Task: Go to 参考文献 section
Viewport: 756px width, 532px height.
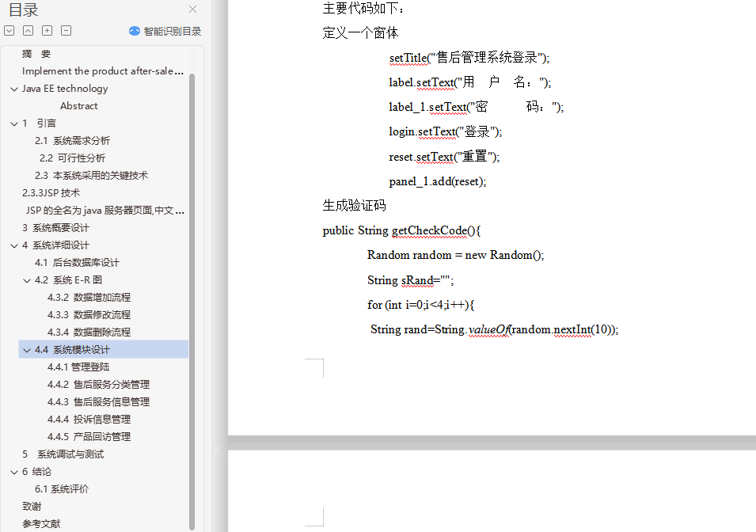Action: point(41,524)
